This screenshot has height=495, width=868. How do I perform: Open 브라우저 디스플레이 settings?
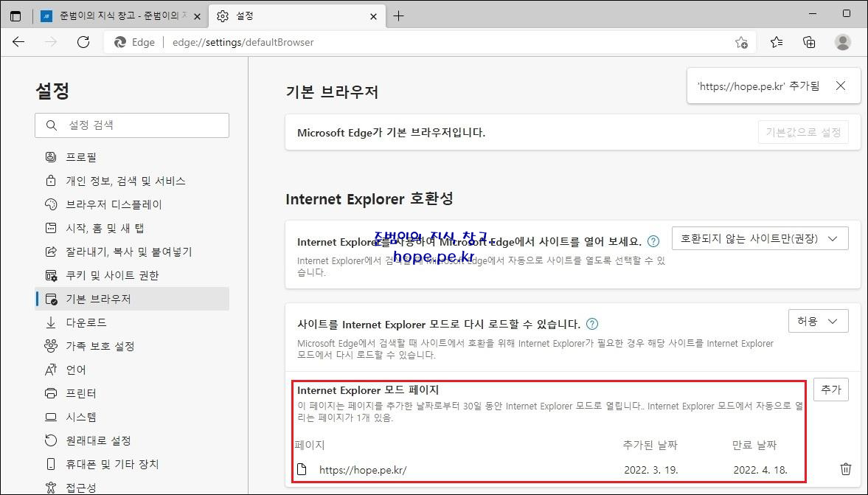[132, 204]
